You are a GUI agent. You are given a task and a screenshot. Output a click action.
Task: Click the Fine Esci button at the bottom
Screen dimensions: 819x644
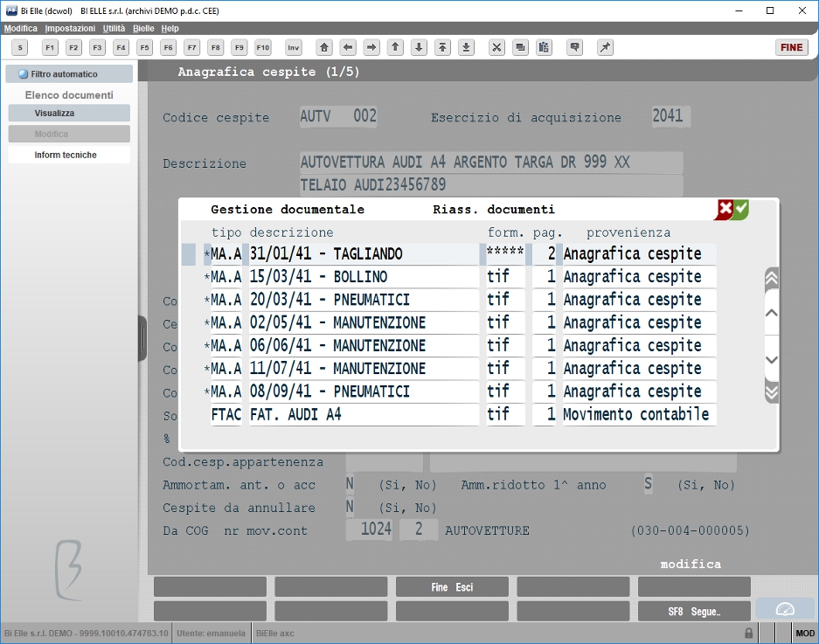coord(452,587)
